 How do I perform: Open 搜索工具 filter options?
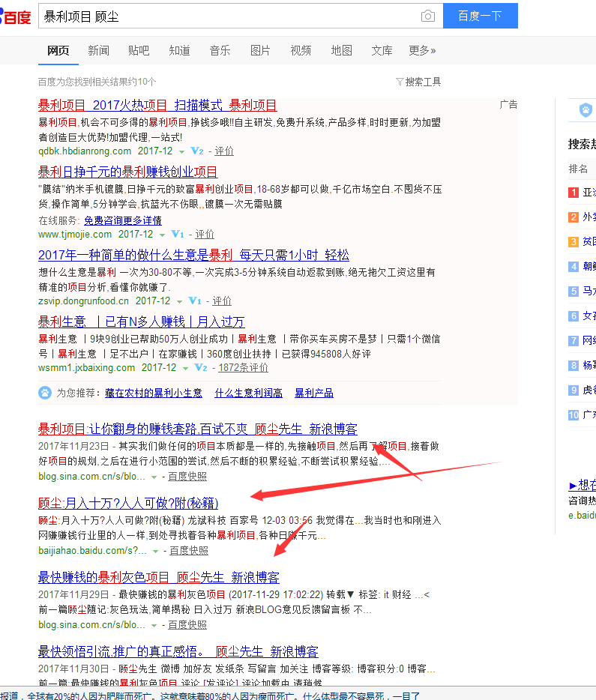click(423, 82)
